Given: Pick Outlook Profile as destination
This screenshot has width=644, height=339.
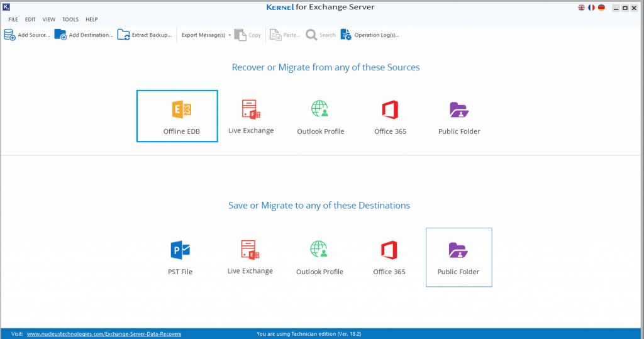Looking at the screenshot, I should click(319, 257).
